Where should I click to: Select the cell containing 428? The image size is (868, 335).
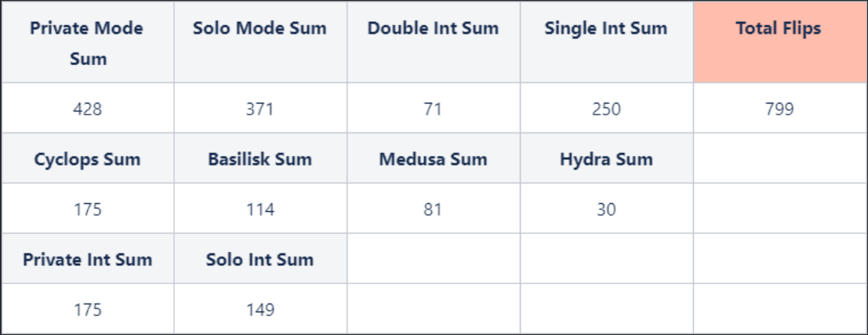click(87, 109)
